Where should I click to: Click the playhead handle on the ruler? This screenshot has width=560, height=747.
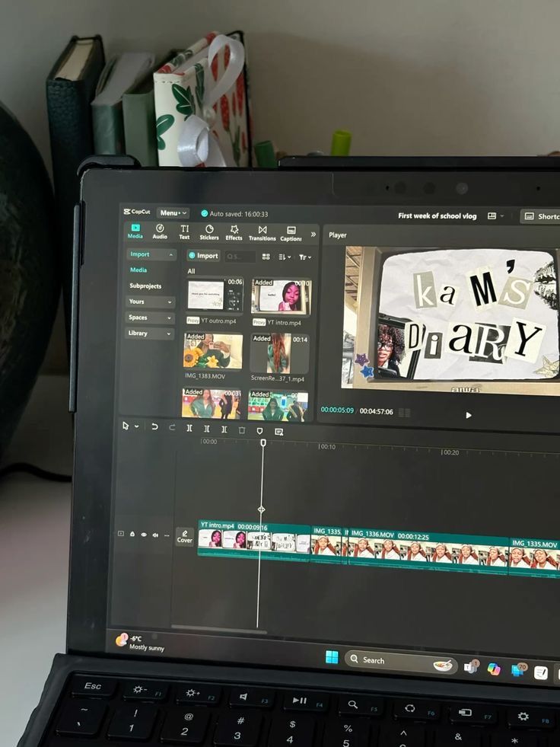point(262,442)
